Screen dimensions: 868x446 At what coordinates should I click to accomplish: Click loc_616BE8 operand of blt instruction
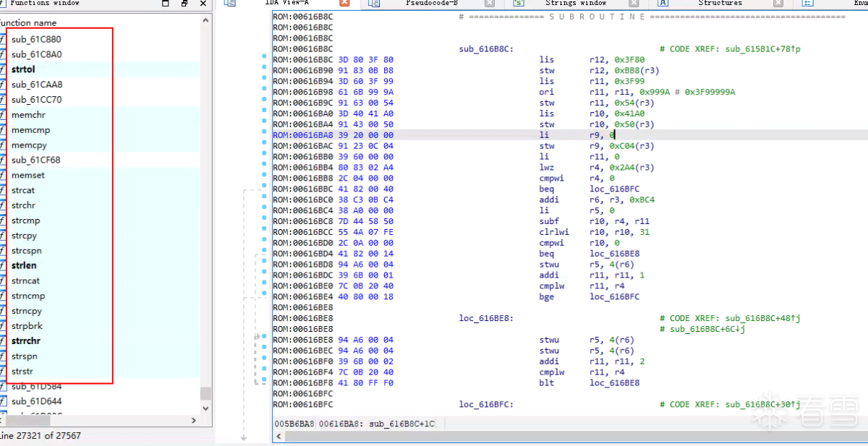coord(614,382)
